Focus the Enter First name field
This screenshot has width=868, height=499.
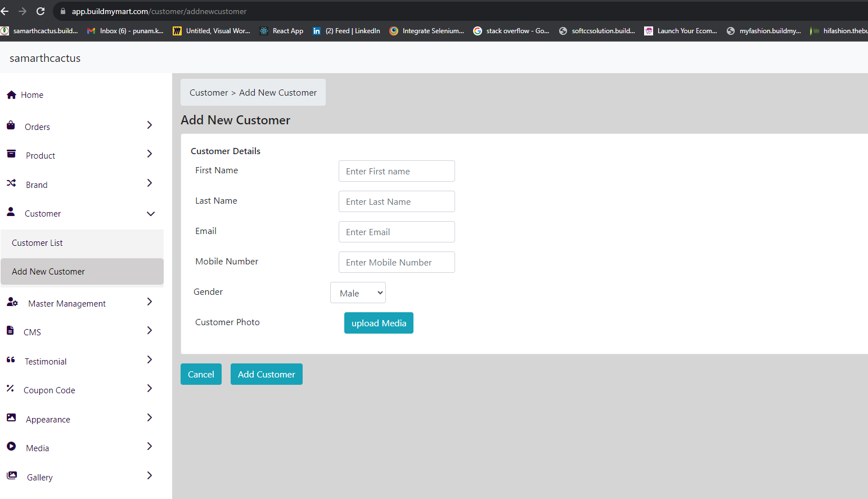[x=397, y=171]
